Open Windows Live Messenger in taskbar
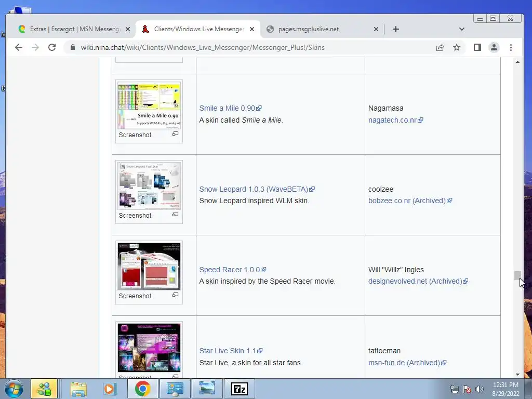This screenshot has width=532, height=399. [44, 389]
